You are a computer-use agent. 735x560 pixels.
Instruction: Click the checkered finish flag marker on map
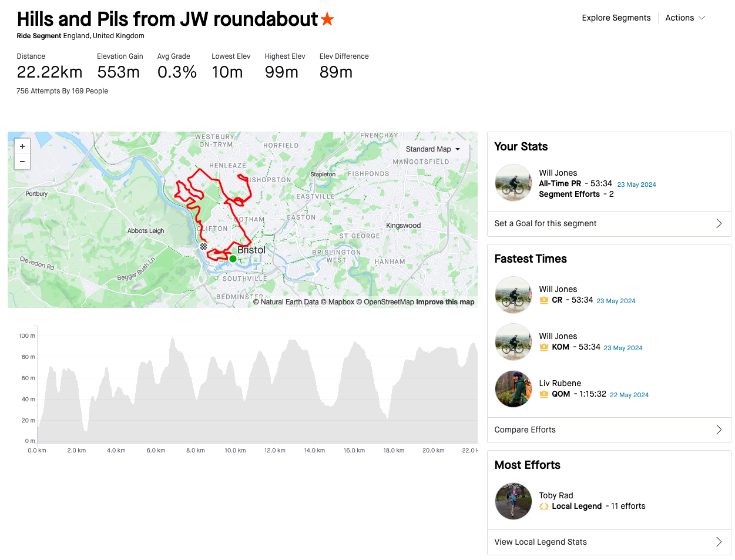203,247
